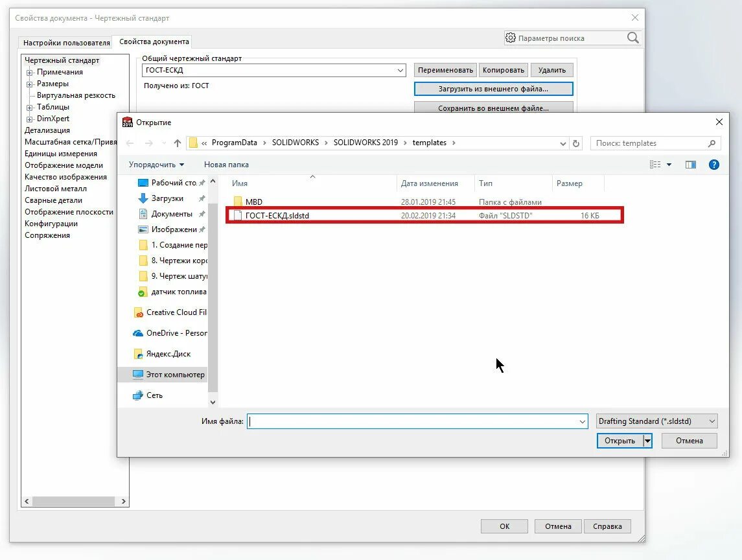Open recent locations dropdown near nav arrows
This screenshot has height=560, width=742.
click(164, 143)
